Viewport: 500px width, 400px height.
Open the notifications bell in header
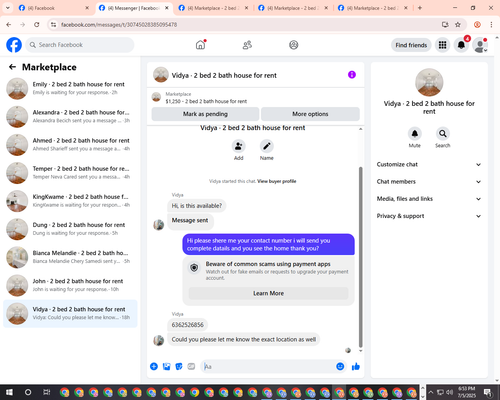(x=461, y=45)
